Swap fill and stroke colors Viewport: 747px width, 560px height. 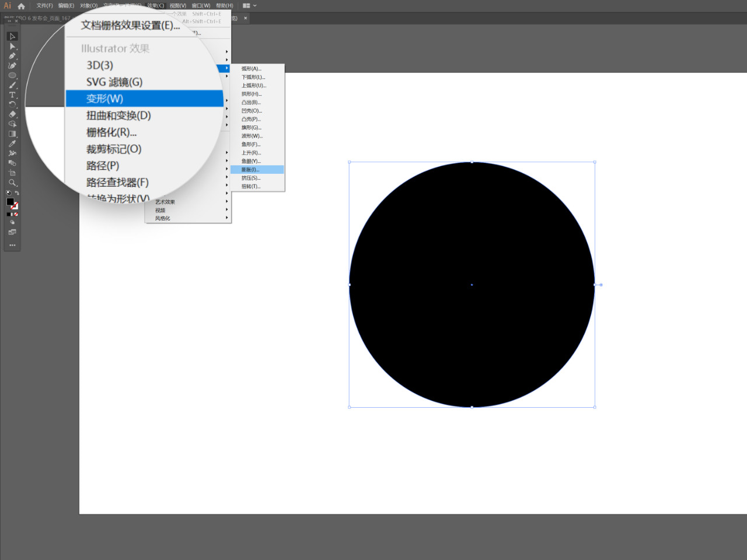point(16,192)
